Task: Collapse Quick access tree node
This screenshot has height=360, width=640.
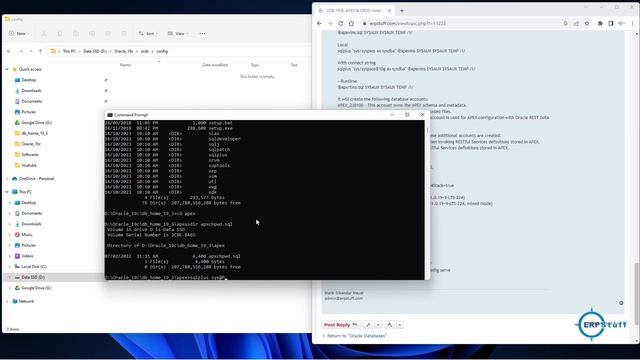Action: tap(7, 69)
